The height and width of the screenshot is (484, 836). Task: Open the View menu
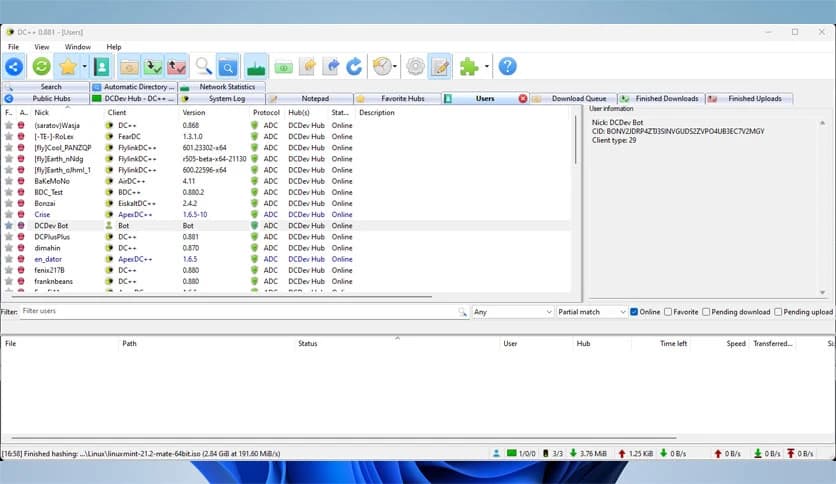point(42,47)
